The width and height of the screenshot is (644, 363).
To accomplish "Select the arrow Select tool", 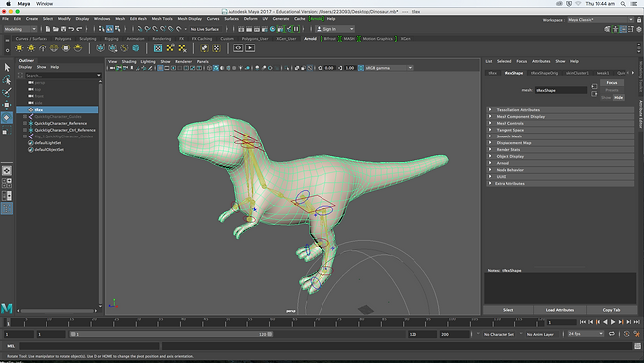I will coord(7,67).
